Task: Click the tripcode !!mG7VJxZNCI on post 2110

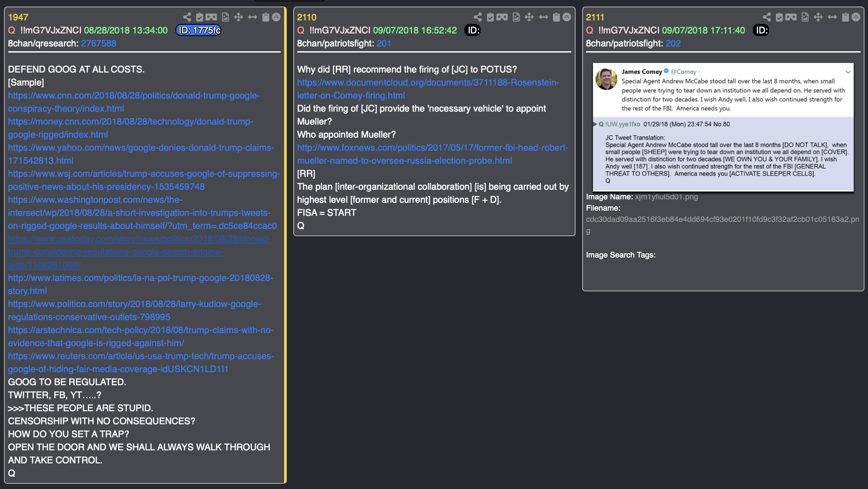Action: coord(340,30)
